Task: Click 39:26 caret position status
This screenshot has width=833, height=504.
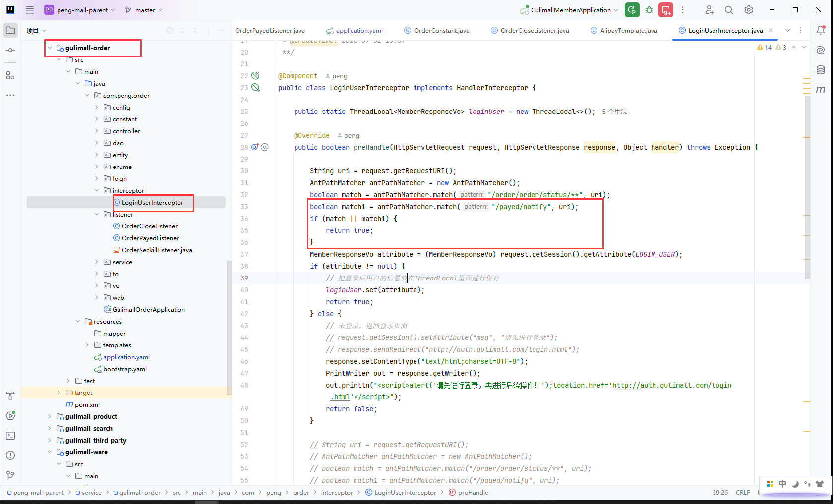Action: coord(720,493)
